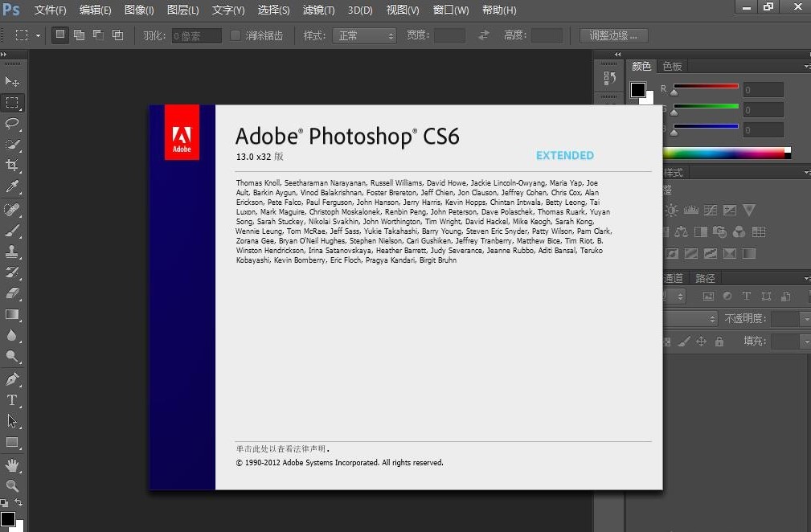Swap width and height values icon
This screenshot has height=532, width=811.
pos(484,35)
